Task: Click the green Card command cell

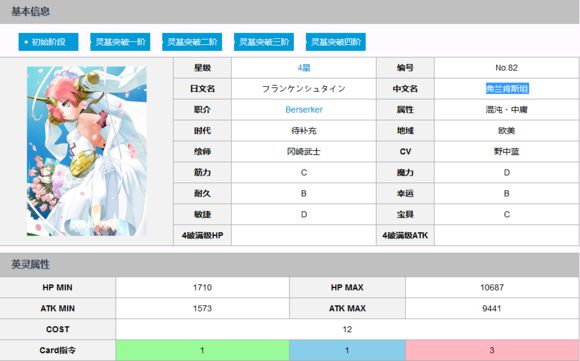Action: coord(202,350)
